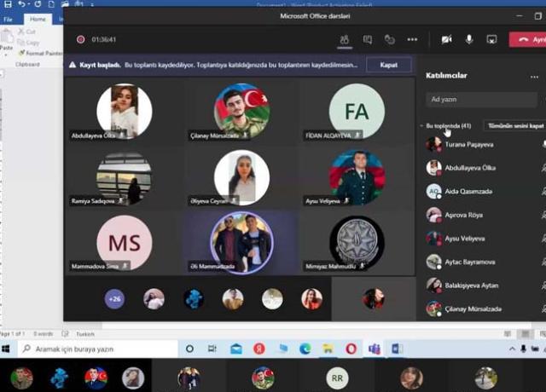Click the reactions icon in meeting toolbar
Image resolution: width=546 pixels, height=392 pixels.
tap(390, 39)
